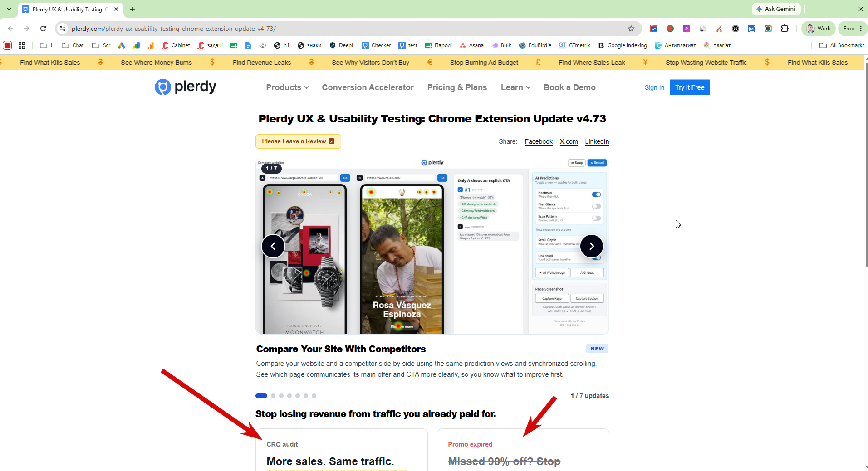The width and height of the screenshot is (868, 471).
Task: Show the previous carousel slide
Action: (x=273, y=246)
